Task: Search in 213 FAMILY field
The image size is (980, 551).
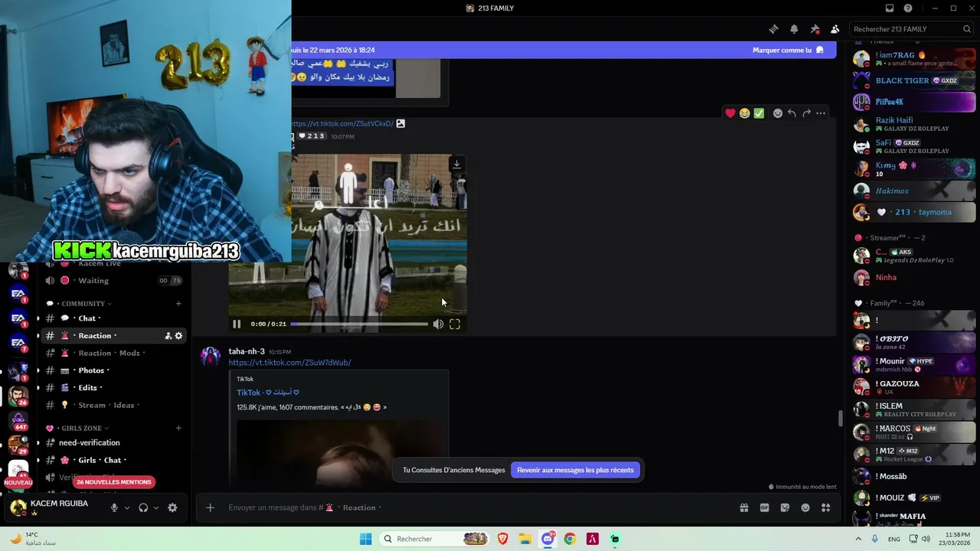Action: coord(912,29)
